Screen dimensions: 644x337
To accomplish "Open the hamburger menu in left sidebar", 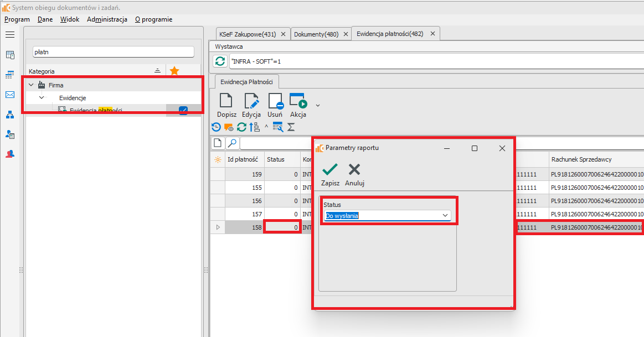I will [10, 35].
